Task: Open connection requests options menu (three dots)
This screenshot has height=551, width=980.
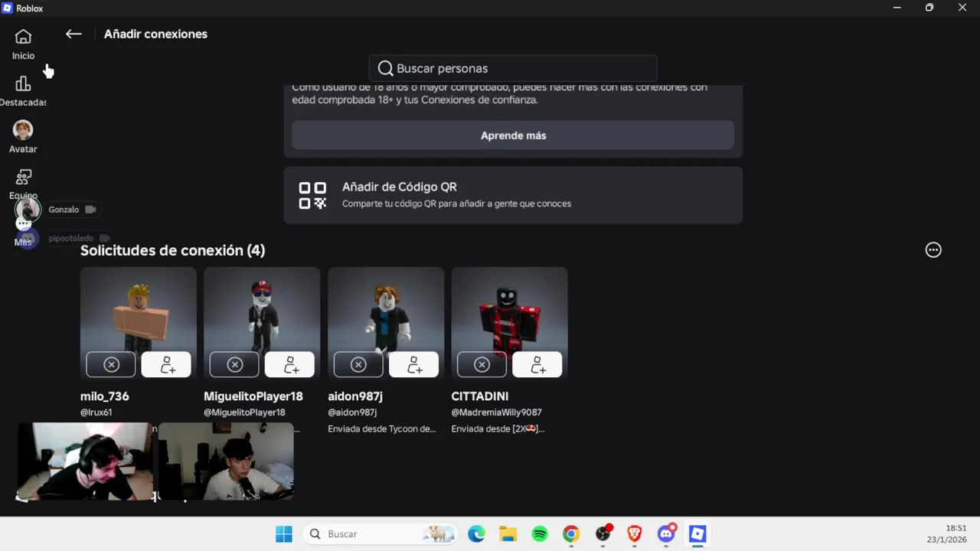Action: [x=933, y=250]
